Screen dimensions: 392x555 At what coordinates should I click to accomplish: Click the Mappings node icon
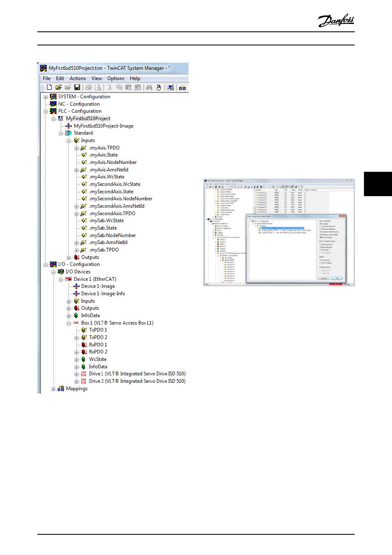point(61,389)
